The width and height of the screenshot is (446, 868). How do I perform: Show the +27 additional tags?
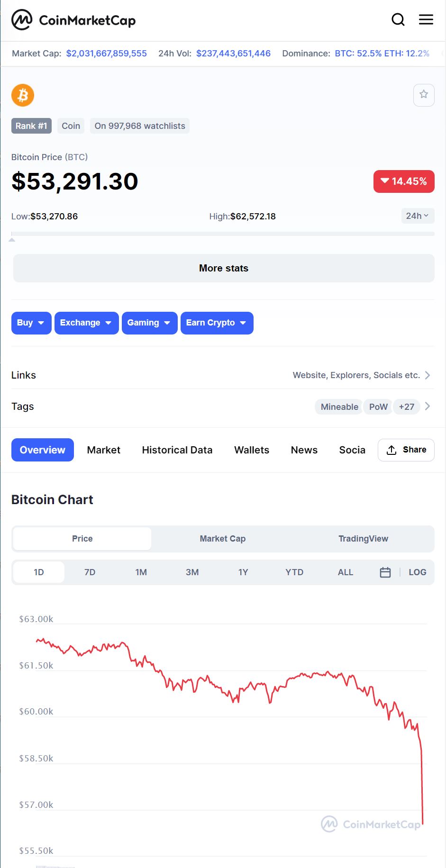[x=407, y=407]
